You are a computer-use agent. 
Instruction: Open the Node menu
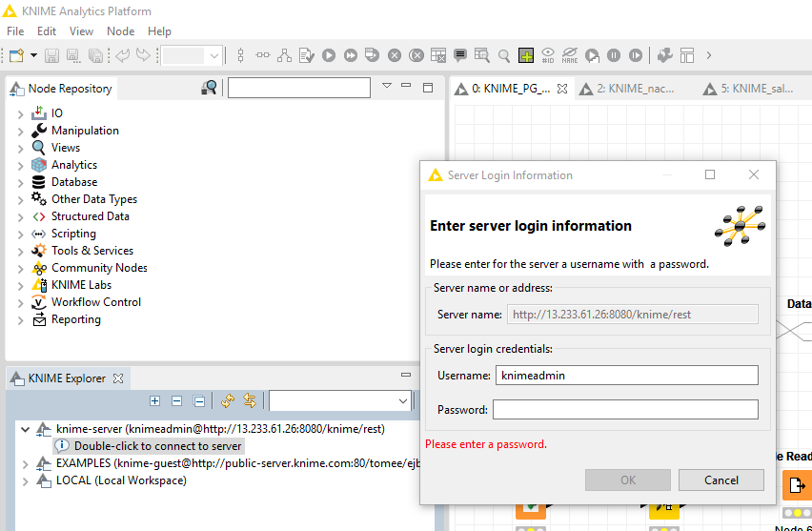(x=120, y=31)
